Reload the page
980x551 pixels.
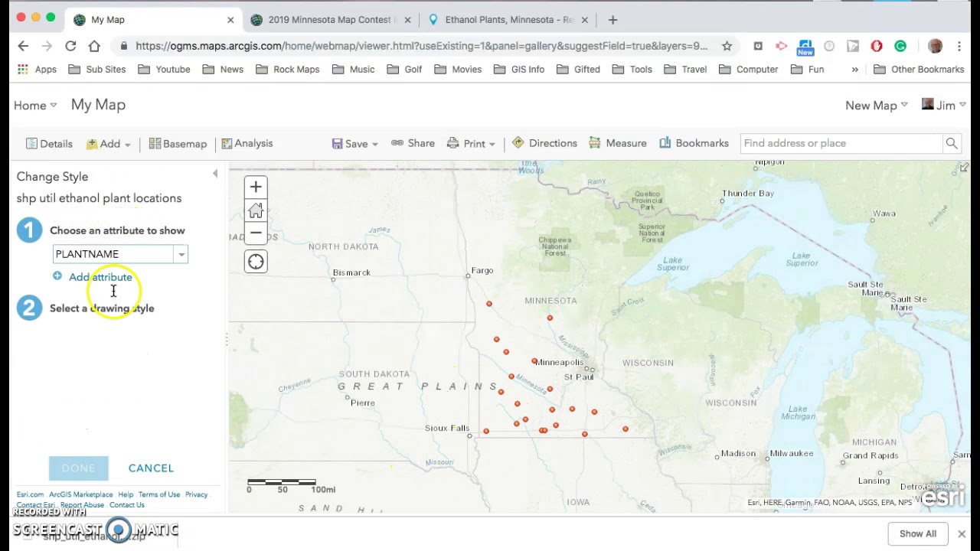pyautogui.click(x=70, y=47)
